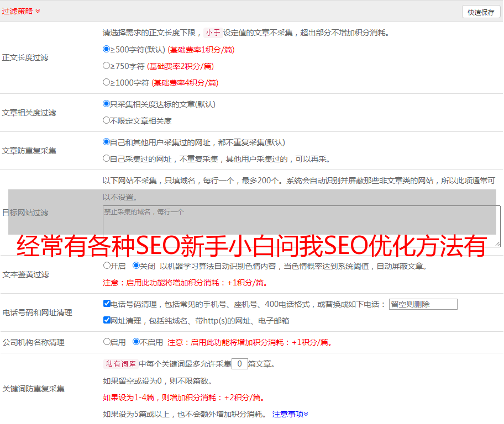Select 自己和其他用户采集过的网址 no-repeat option
The width and height of the screenshot is (504, 424).
point(107,142)
